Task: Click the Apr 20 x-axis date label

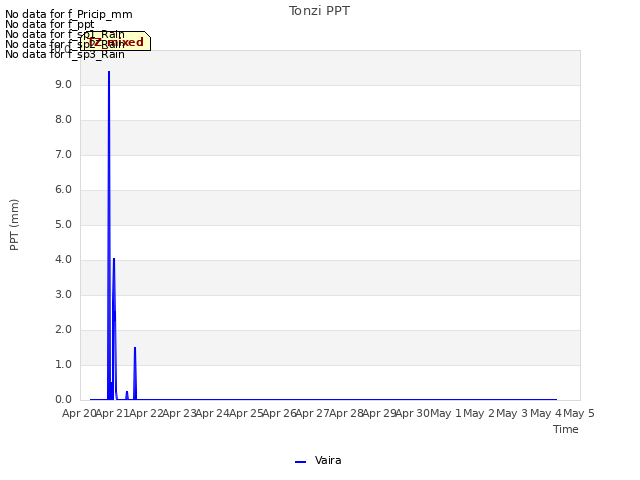Action: coord(79,414)
